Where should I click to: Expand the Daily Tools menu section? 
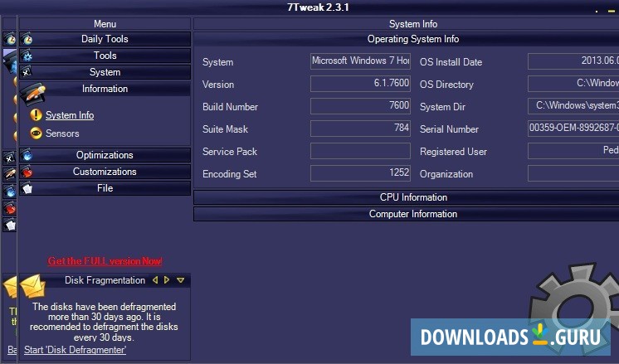(105, 39)
